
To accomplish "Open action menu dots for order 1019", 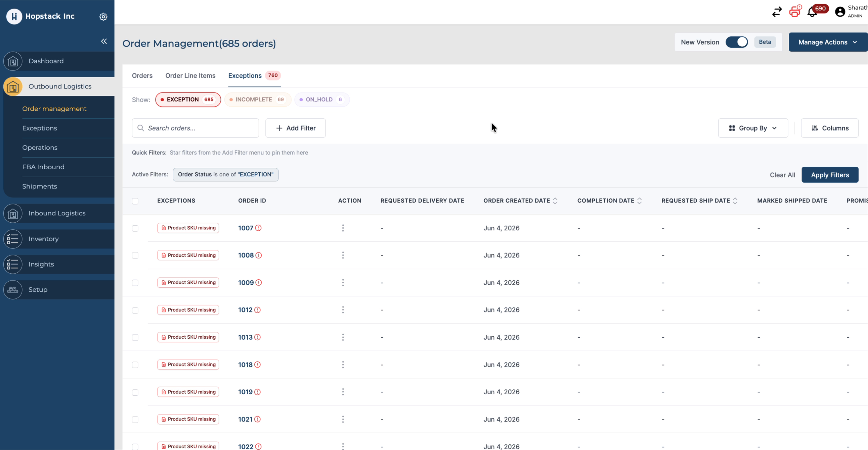I will (343, 392).
